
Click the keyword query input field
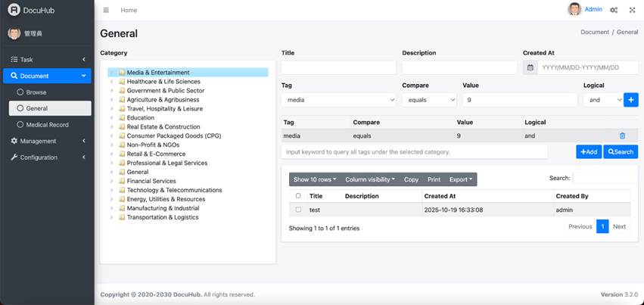click(415, 152)
